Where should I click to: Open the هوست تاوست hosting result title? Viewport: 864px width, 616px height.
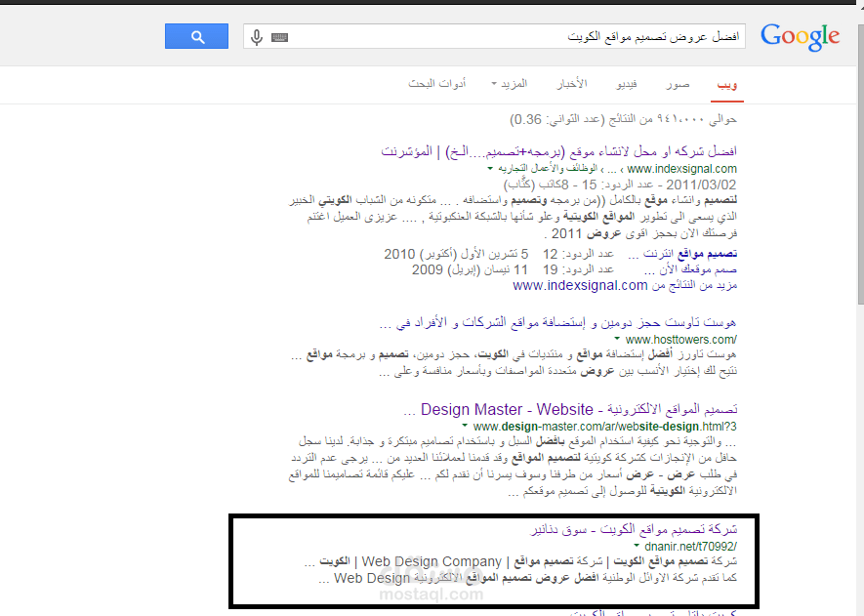click(557, 322)
